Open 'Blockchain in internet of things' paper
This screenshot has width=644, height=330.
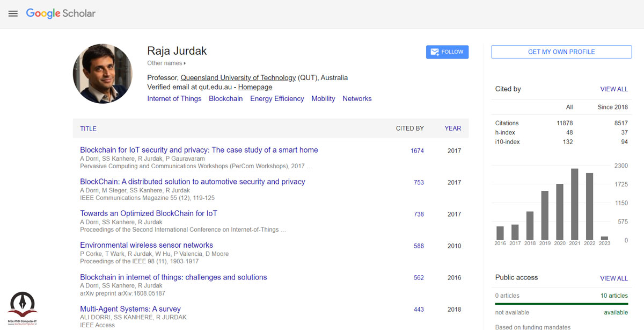pos(173,277)
